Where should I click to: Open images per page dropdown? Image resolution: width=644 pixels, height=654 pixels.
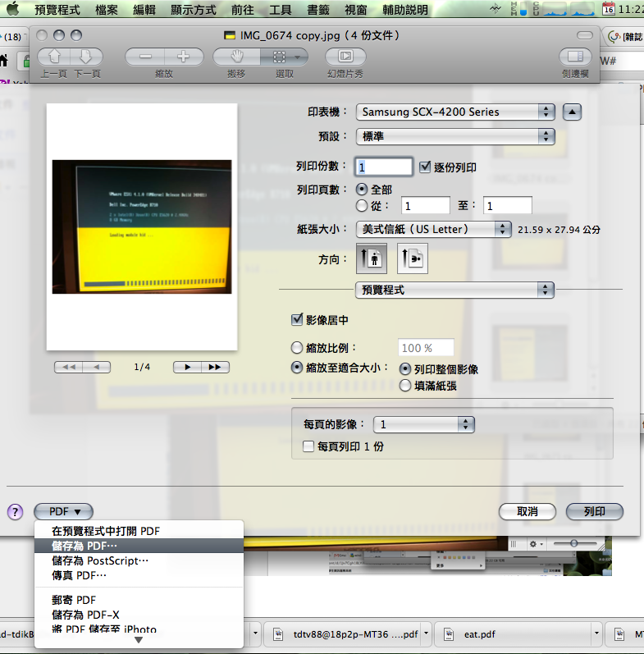(x=424, y=424)
